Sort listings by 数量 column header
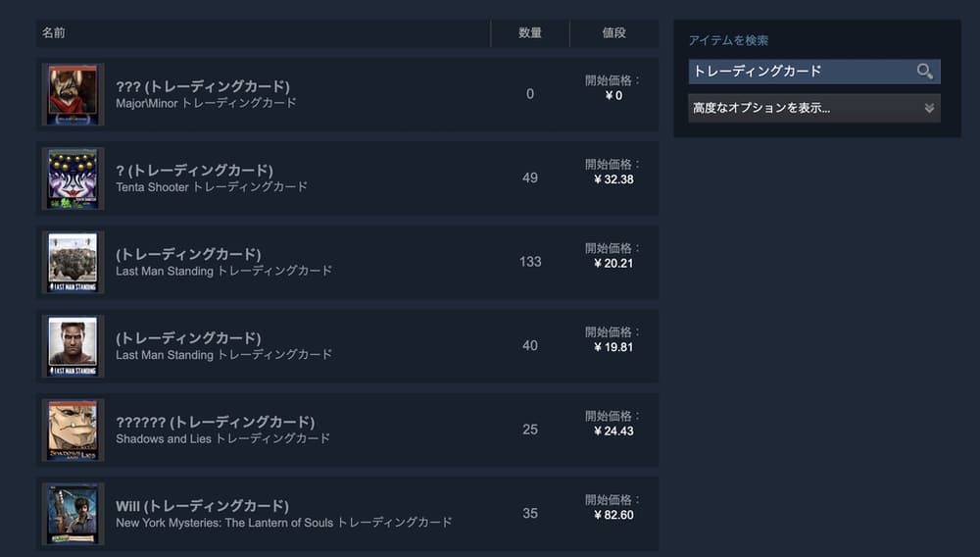Viewport: 980px width, 557px height. (530, 33)
